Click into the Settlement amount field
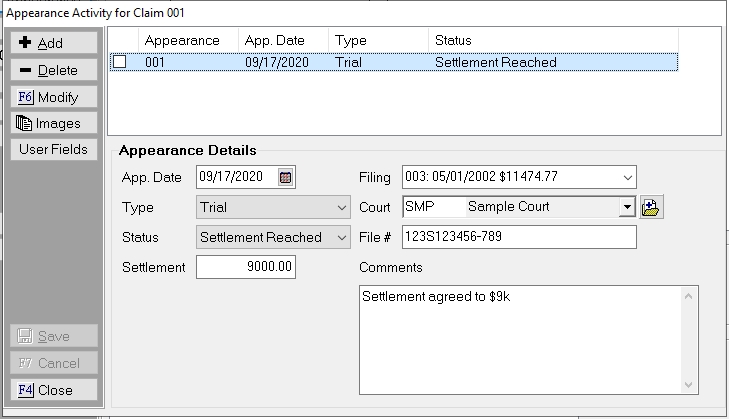Screen dimensions: 729x419 pos(246,268)
